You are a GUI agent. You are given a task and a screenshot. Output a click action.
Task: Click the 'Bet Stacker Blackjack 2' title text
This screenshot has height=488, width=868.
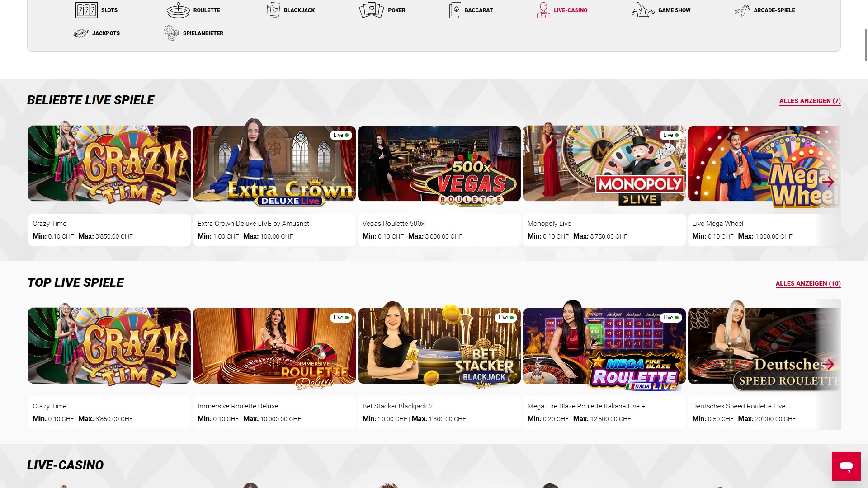pyautogui.click(x=397, y=406)
